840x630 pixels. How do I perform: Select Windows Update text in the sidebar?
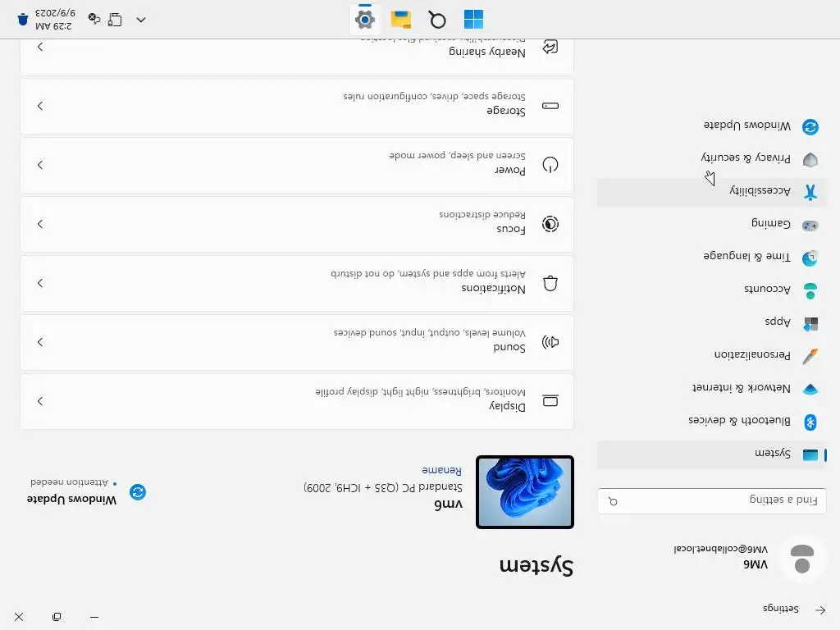[746, 125]
